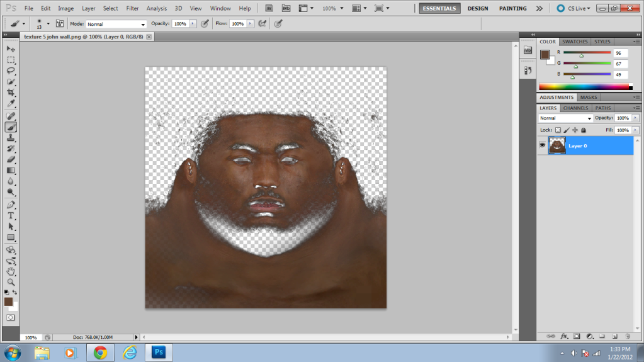Toggle tablet pressure for opacity
This screenshot has width=644, height=362.
[x=205, y=24]
